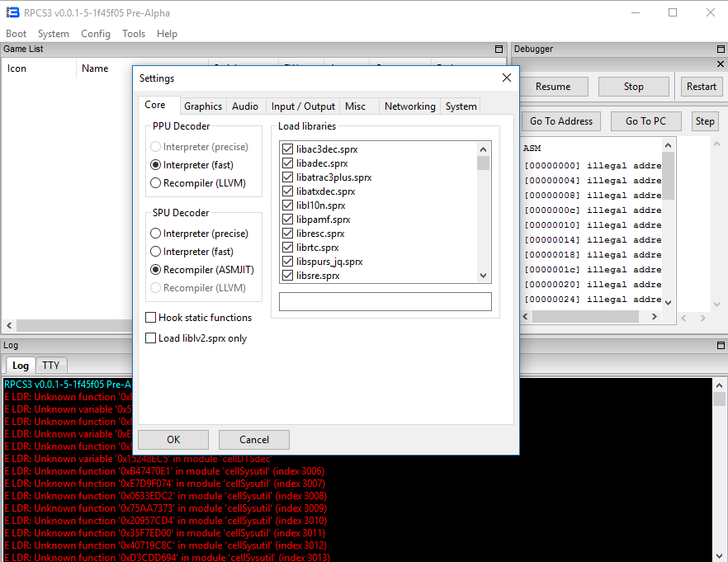Enable Hook static functions checkbox

[x=151, y=318]
